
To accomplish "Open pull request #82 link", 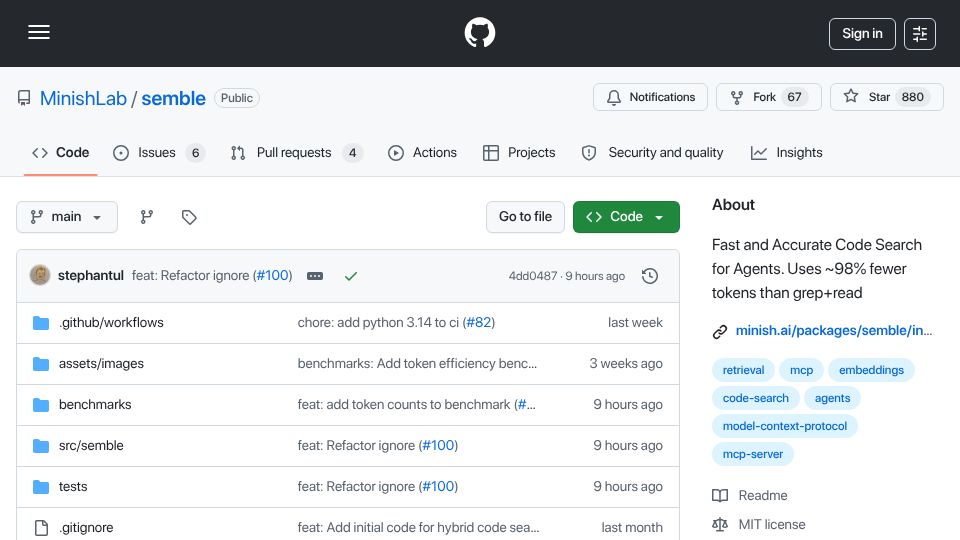I will pyautogui.click(x=479, y=323).
